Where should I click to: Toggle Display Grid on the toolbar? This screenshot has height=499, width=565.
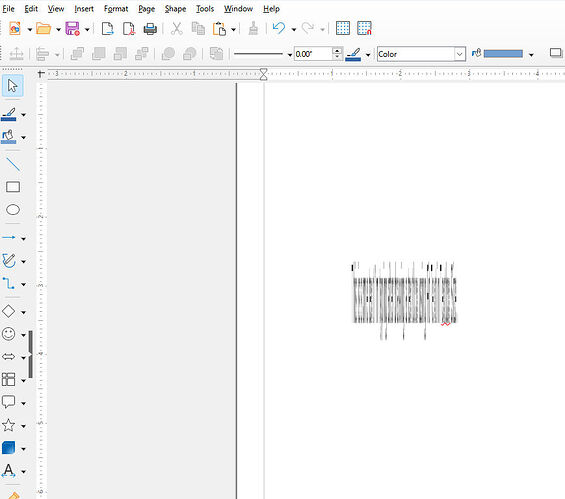(343, 28)
